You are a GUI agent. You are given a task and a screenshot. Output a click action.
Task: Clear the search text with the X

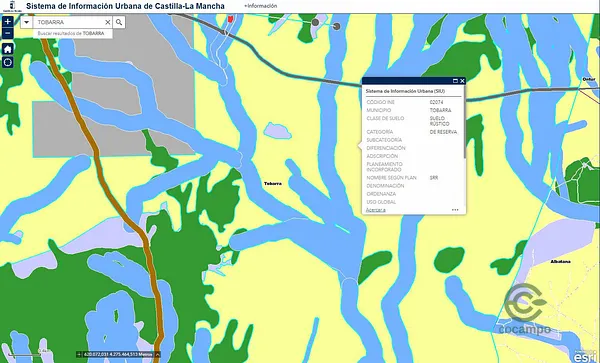(x=108, y=22)
